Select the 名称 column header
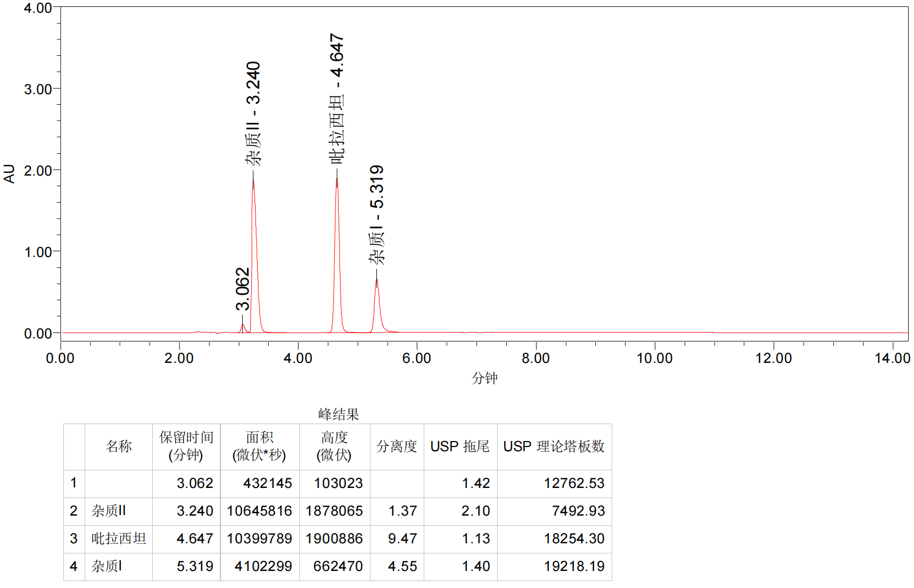This screenshot has width=914, height=588. pyautogui.click(x=118, y=446)
